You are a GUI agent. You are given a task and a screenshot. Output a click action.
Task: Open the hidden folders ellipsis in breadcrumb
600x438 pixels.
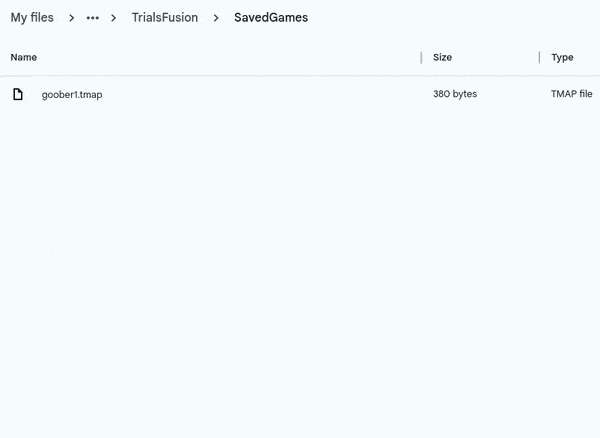(x=93, y=18)
